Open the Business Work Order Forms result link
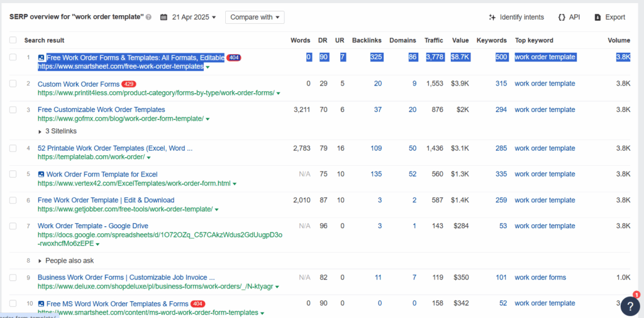This screenshot has height=318, width=644. click(x=126, y=277)
